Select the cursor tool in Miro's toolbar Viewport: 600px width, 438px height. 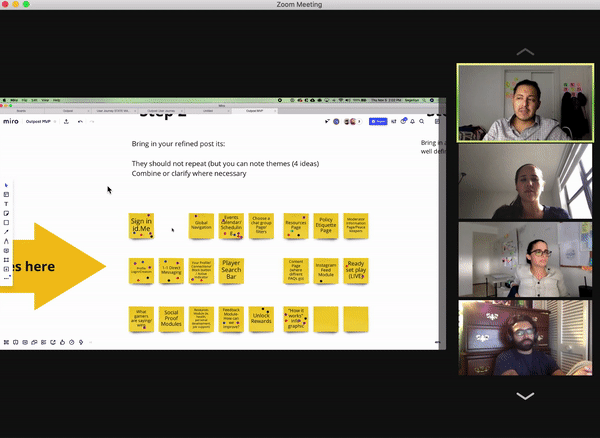6,185
